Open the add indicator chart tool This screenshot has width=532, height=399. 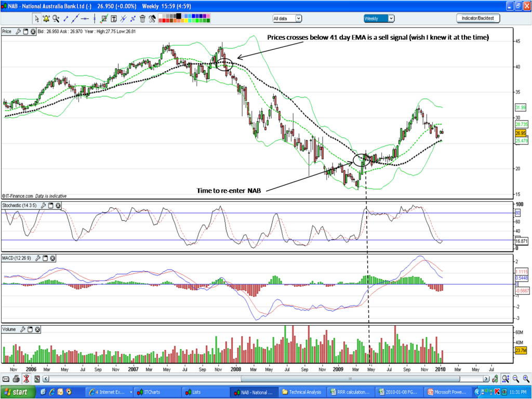click(104, 19)
